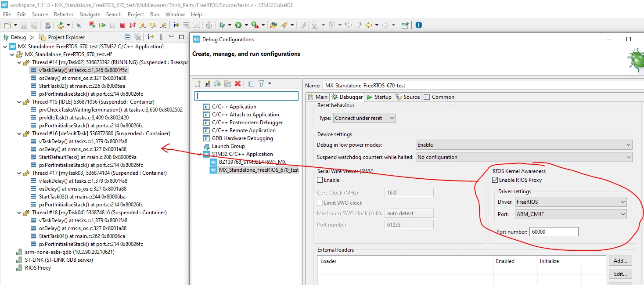Click the filter launch configurations funnel icon
Viewport: 644px width, 285px height.
coord(262,83)
